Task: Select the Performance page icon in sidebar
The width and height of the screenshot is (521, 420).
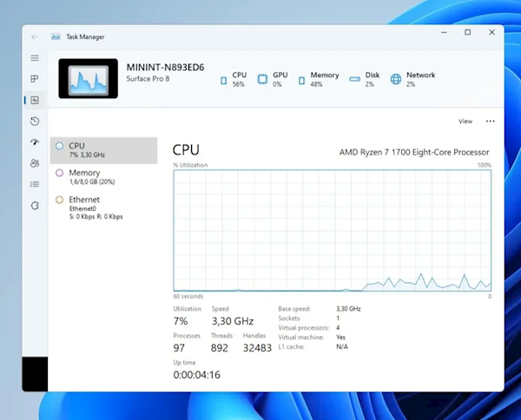Action: pyautogui.click(x=35, y=100)
